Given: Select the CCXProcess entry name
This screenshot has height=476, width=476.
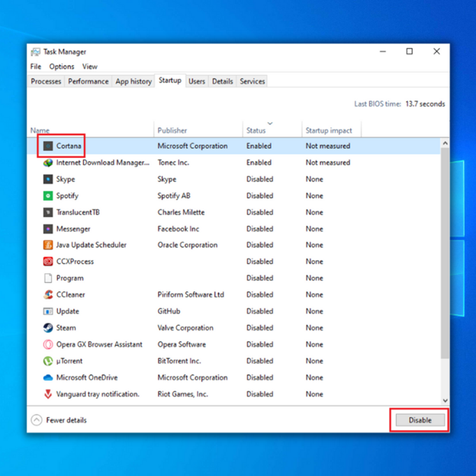Looking at the screenshot, I should (x=75, y=262).
